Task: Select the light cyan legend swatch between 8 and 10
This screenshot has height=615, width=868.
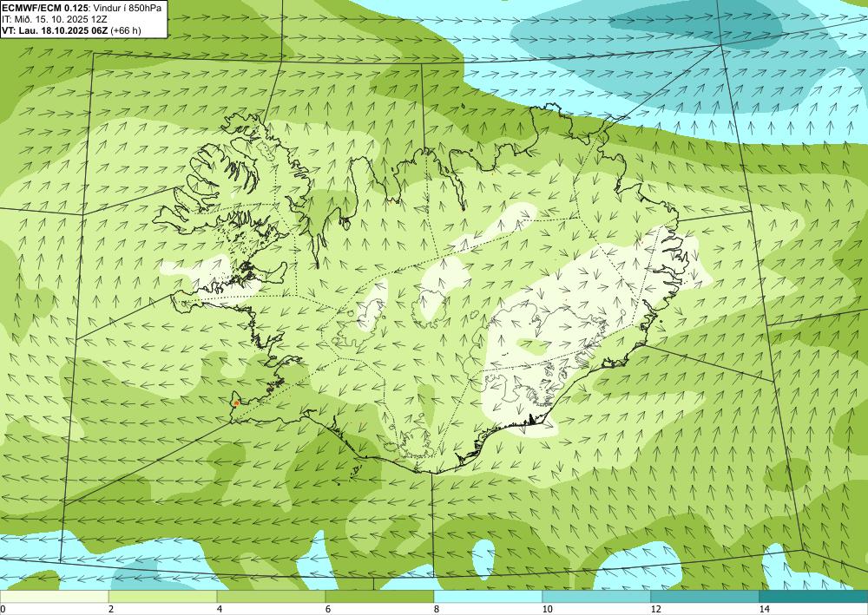Action: pos(488,597)
